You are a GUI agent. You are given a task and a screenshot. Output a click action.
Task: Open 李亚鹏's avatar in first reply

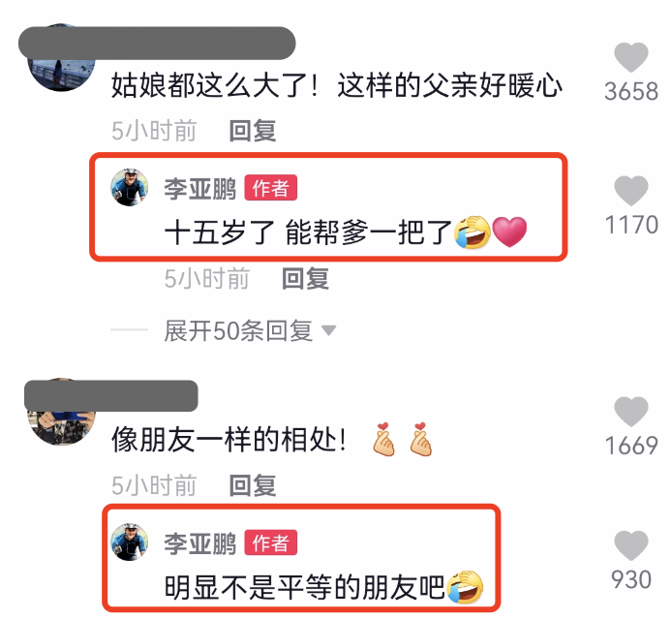click(130, 187)
